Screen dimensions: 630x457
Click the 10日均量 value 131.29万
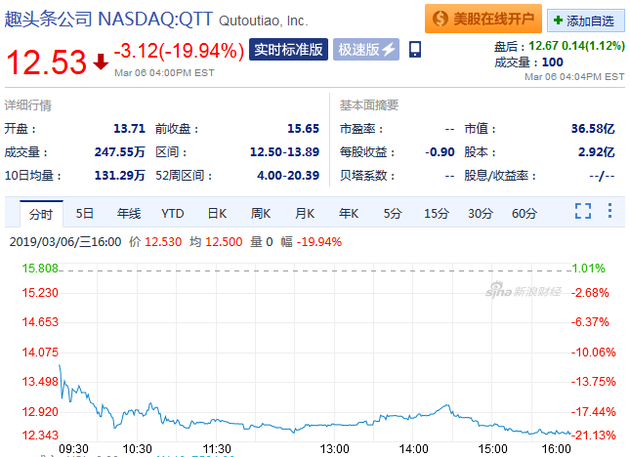[x=119, y=176]
